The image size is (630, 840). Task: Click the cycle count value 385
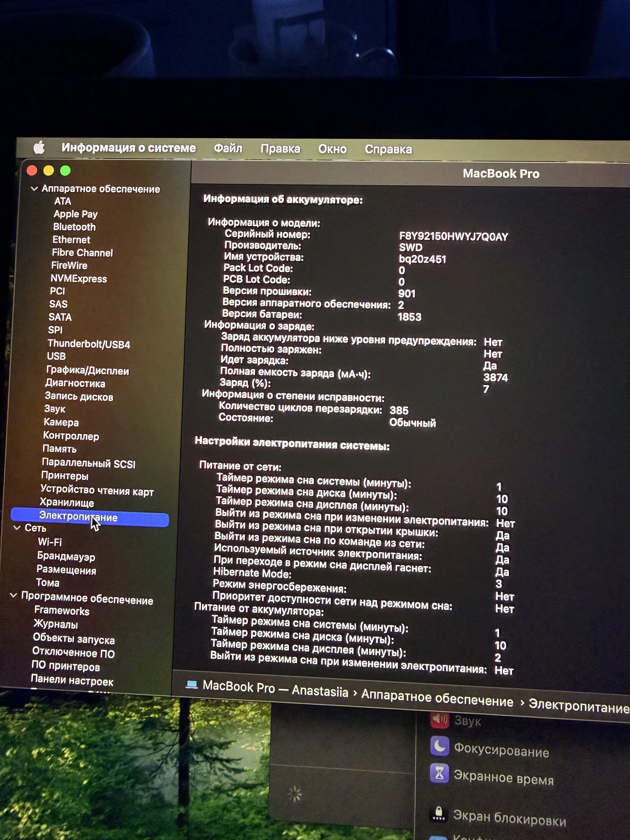(399, 410)
